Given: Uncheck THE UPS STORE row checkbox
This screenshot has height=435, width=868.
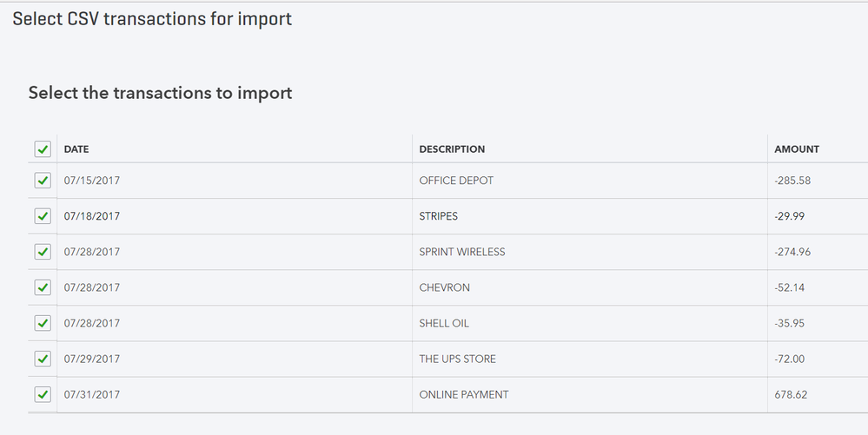Looking at the screenshot, I should pyautogui.click(x=43, y=359).
